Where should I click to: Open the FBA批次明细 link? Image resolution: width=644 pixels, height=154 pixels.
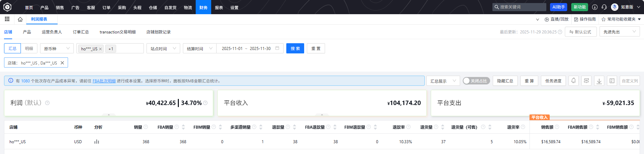coord(104,81)
